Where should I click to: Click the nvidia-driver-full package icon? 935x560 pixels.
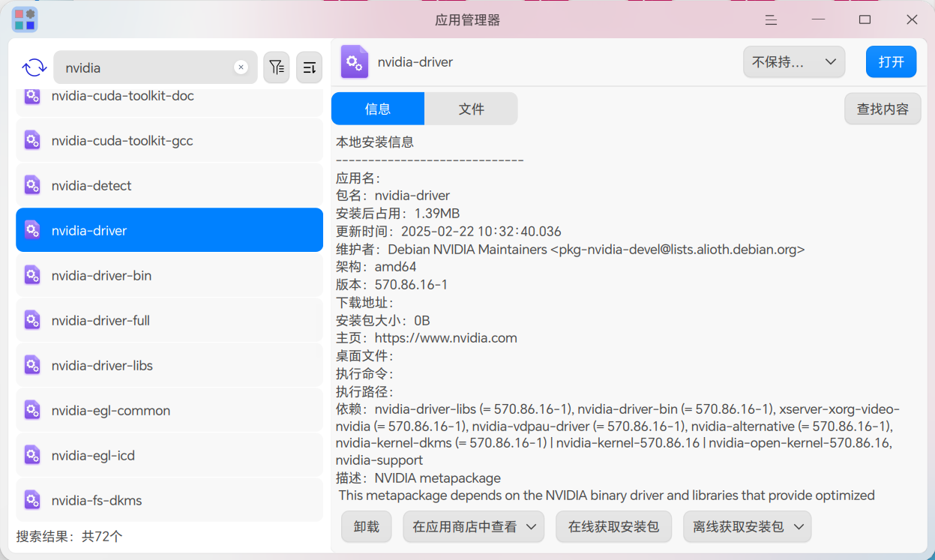[x=32, y=321]
